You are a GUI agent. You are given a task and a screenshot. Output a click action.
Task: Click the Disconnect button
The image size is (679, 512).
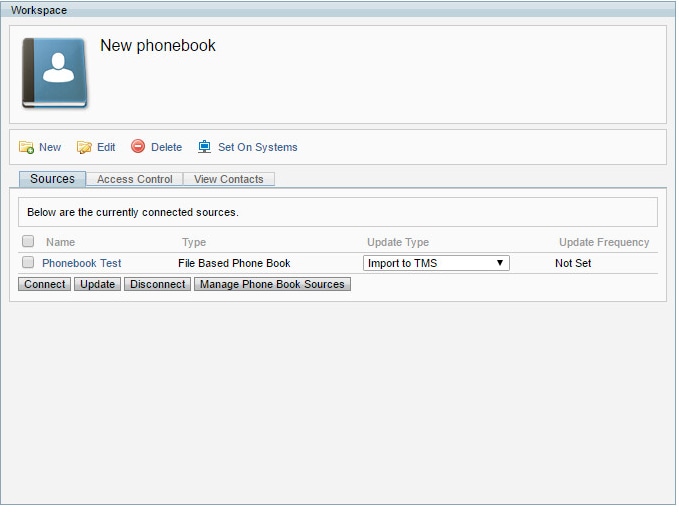[x=158, y=284]
